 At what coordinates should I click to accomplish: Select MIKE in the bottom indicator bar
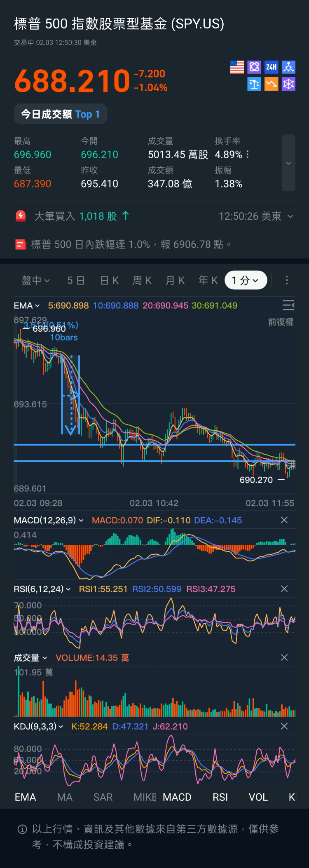point(145,797)
